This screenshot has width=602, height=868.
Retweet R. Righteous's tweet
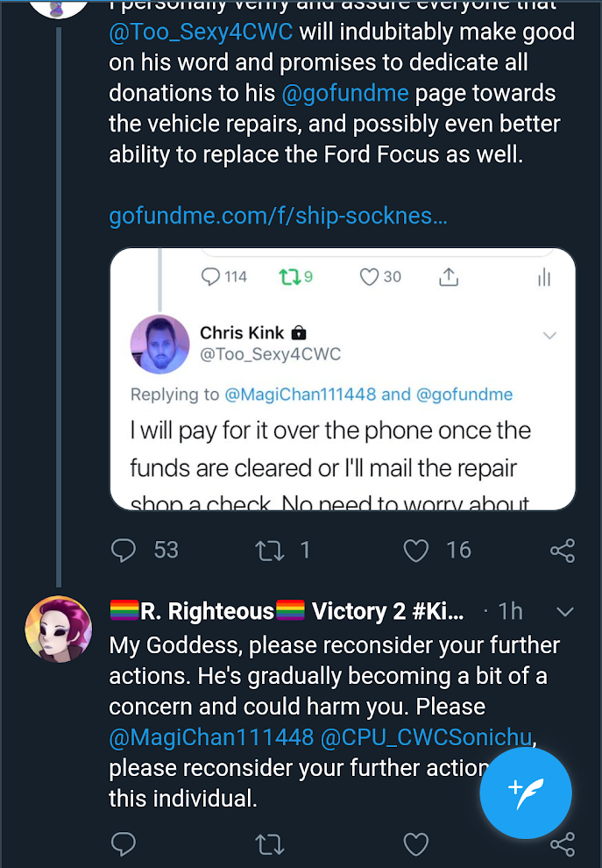tap(270, 844)
